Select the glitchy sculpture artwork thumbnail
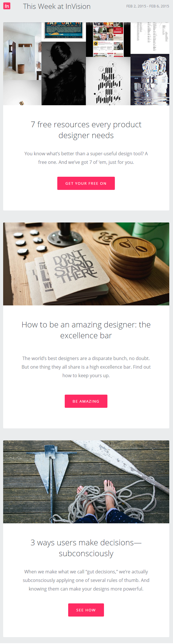The height and width of the screenshot is (644, 173). tap(150, 79)
